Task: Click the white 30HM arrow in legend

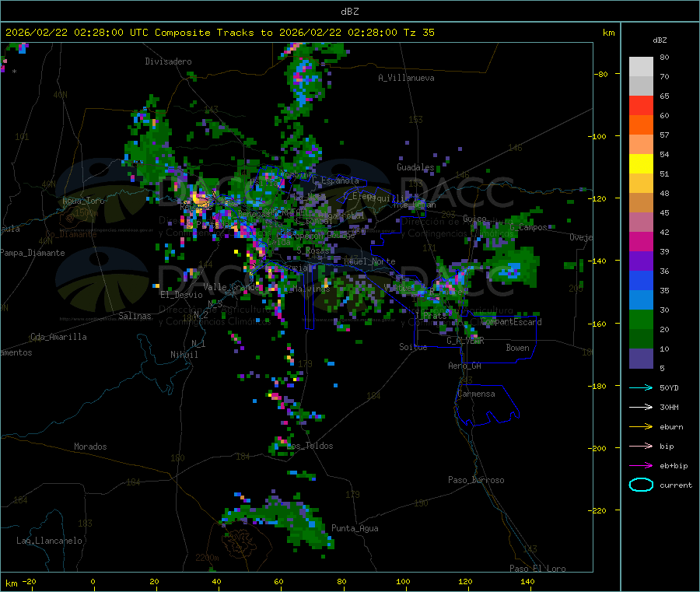Action: (x=641, y=407)
